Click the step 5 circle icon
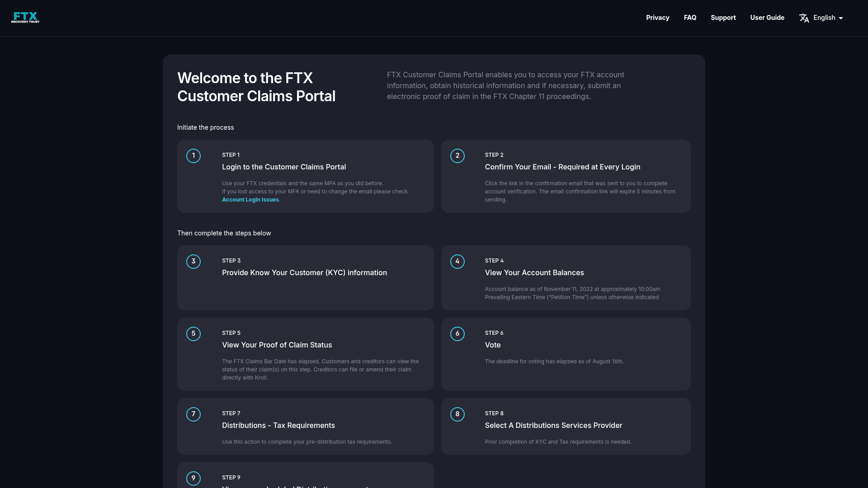The width and height of the screenshot is (868, 488). (193, 334)
